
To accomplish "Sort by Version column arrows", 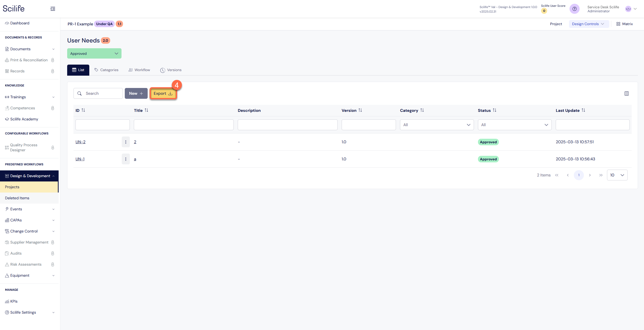I will tap(360, 110).
